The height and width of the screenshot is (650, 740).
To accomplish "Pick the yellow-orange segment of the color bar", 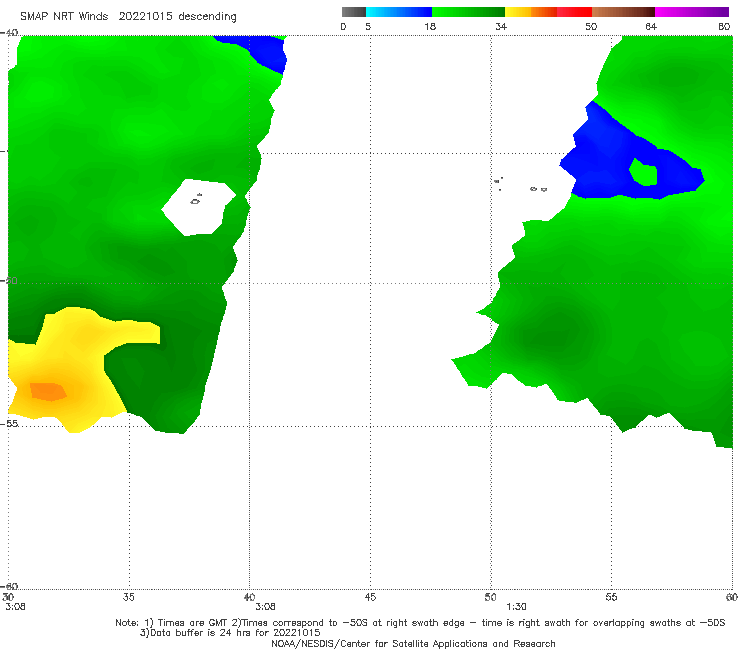I will tap(531, 12).
